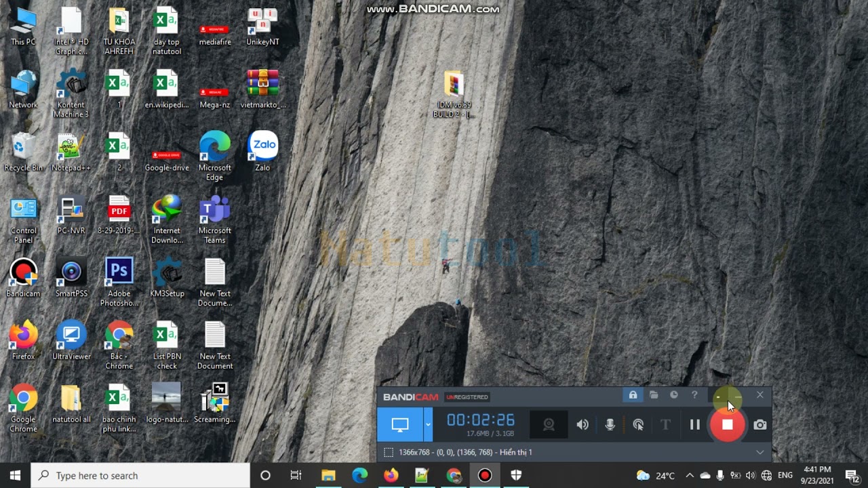Select Zalo desktop shortcut

coord(262,152)
